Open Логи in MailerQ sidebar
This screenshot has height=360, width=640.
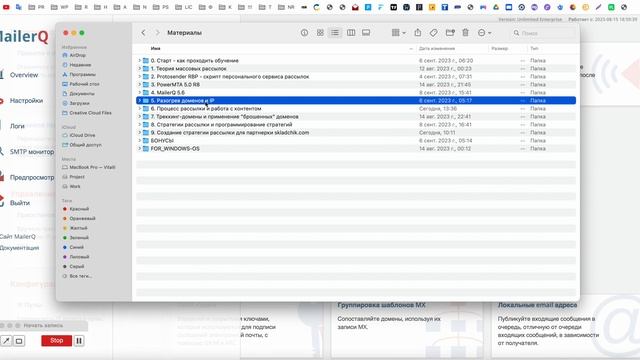pyautogui.click(x=17, y=126)
